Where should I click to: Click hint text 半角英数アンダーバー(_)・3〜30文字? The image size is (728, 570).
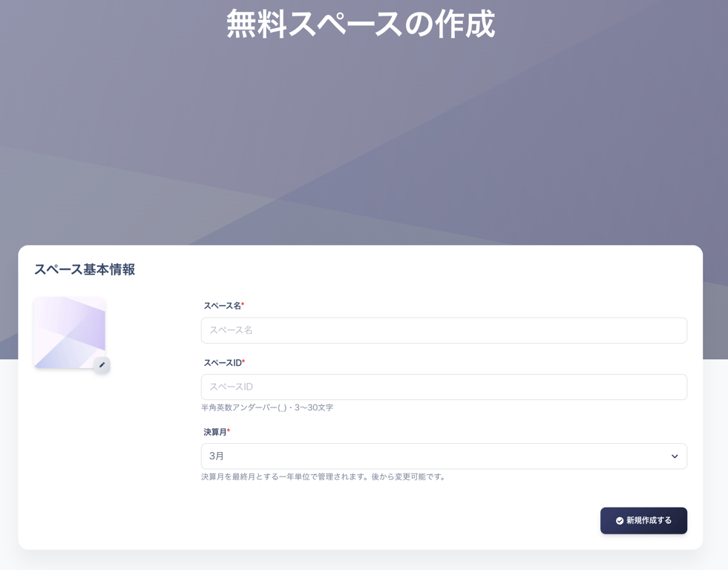coord(267,407)
